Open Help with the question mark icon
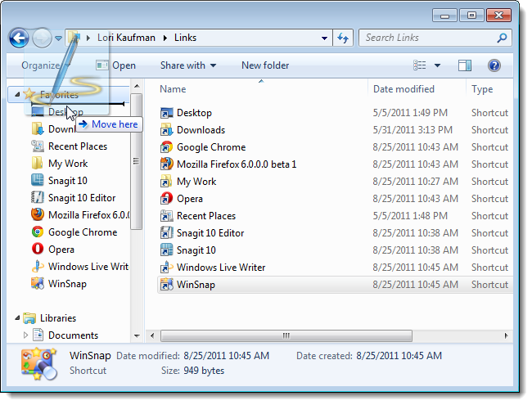This screenshot has width=532, height=405. pyautogui.click(x=494, y=65)
